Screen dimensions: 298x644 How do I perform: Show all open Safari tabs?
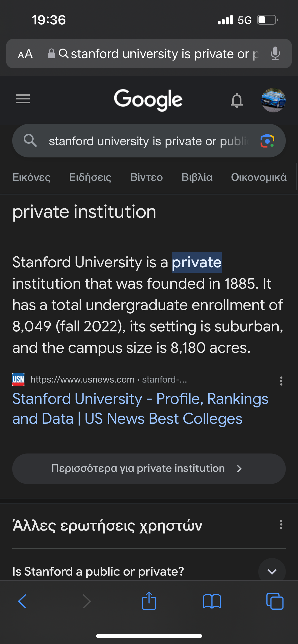tap(275, 601)
